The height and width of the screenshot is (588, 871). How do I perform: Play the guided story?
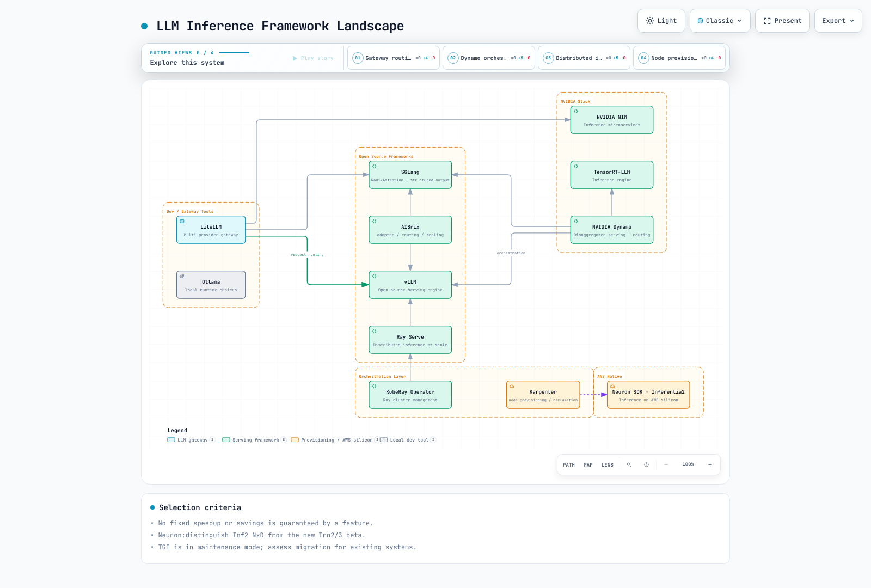point(313,58)
